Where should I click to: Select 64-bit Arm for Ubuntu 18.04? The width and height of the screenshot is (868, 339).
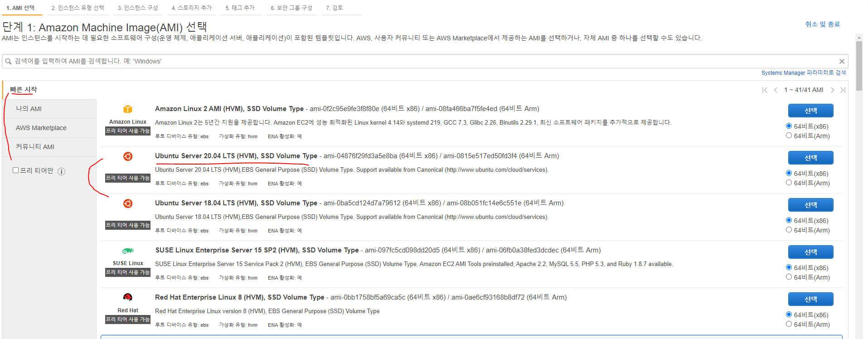coord(789,230)
